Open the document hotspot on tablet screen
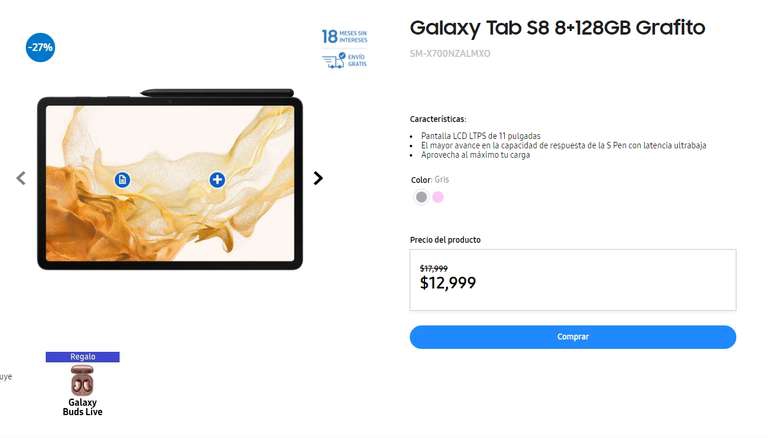Image resolution: width=768 pixels, height=438 pixels. (122, 180)
